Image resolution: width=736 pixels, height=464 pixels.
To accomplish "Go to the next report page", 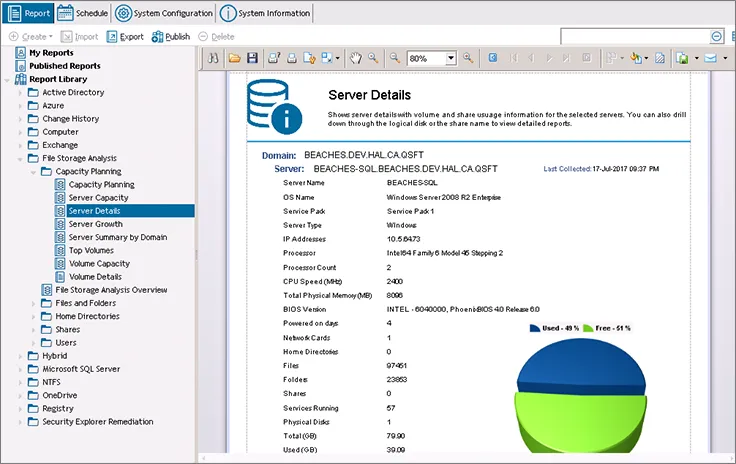I will 549,58.
